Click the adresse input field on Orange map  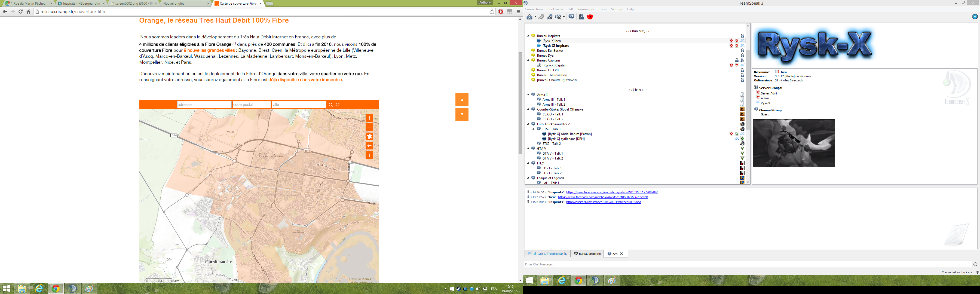tap(204, 105)
